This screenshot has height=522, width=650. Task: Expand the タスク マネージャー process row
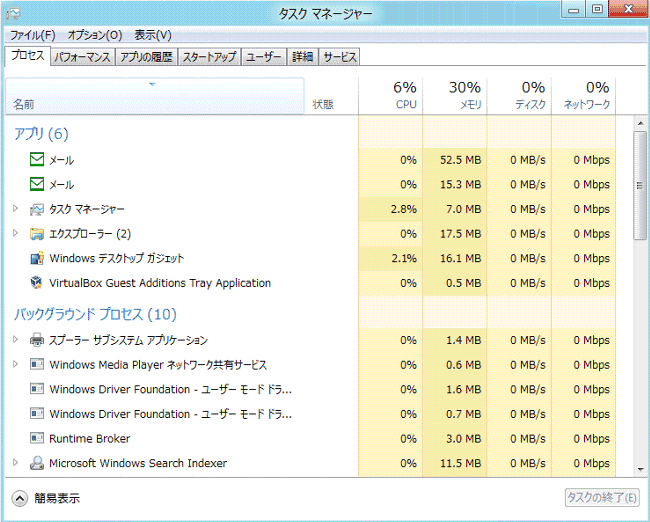pyautogui.click(x=16, y=209)
